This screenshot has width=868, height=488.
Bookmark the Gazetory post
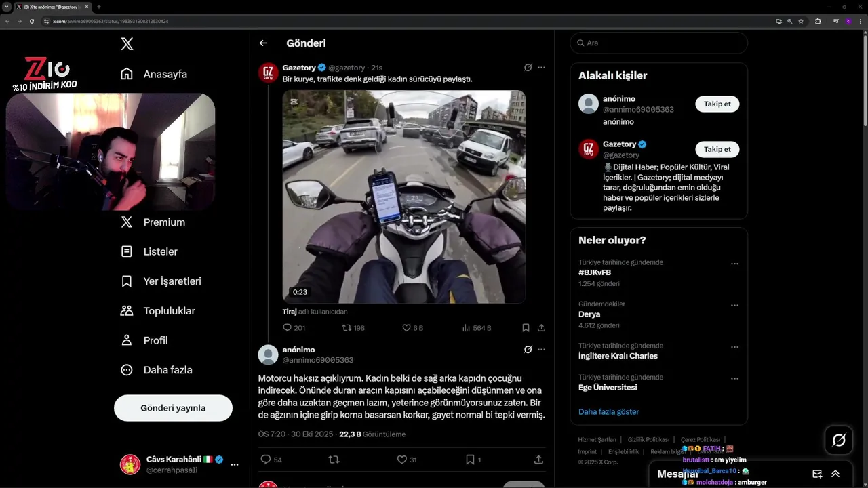click(526, 328)
